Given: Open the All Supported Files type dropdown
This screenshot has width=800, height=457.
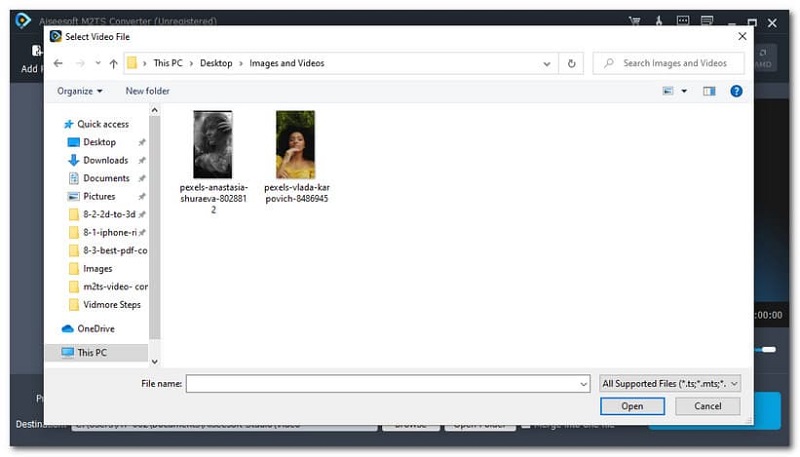Looking at the screenshot, I should click(x=670, y=383).
